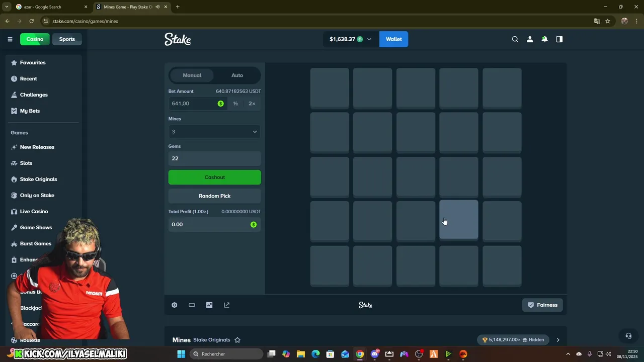Open Chrome profile avatar
Screen dimensions: 644x362
pyautogui.click(x=624, y=21)
